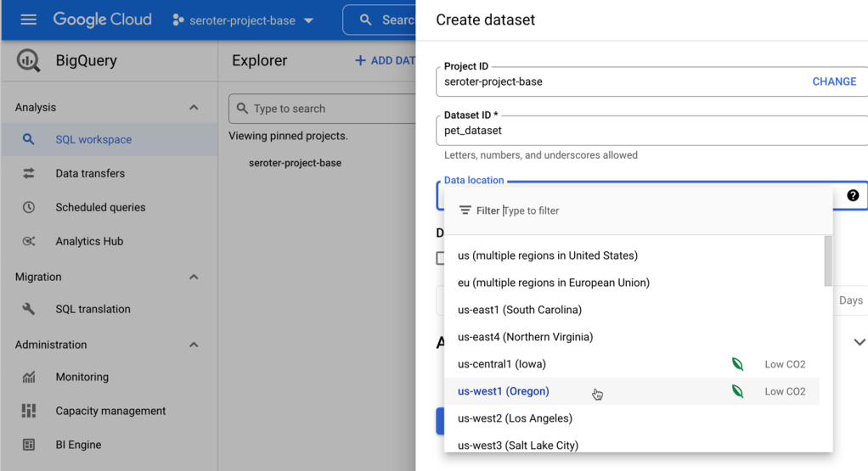Select us-west1 (Oregon) location option
868x471 pixels.
(x=504, y=391)
